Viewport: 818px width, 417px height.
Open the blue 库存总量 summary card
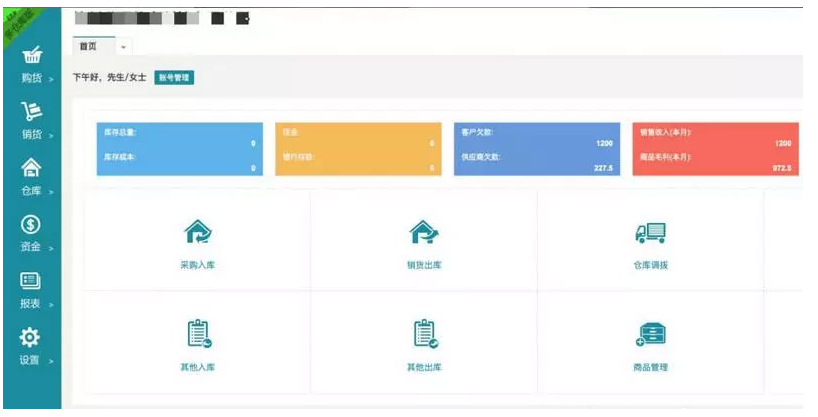[x=179, y=149]
